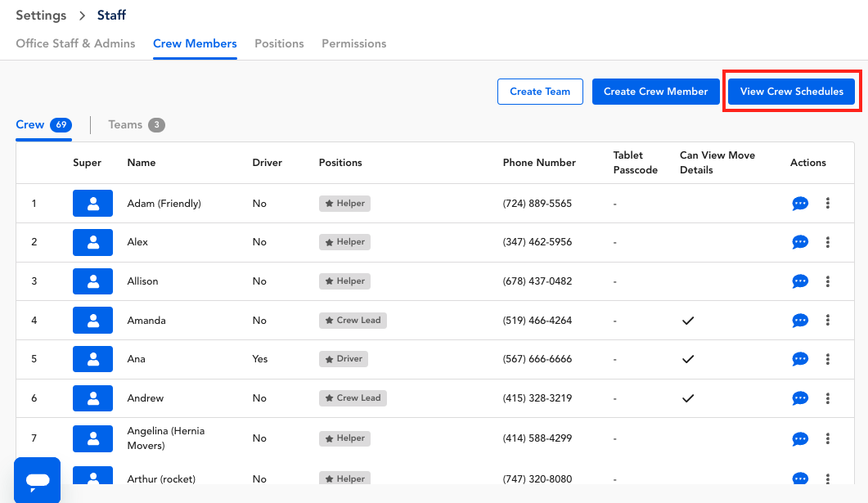
Task: Open message bubble icon in Amanda's row
Action: 800,321
